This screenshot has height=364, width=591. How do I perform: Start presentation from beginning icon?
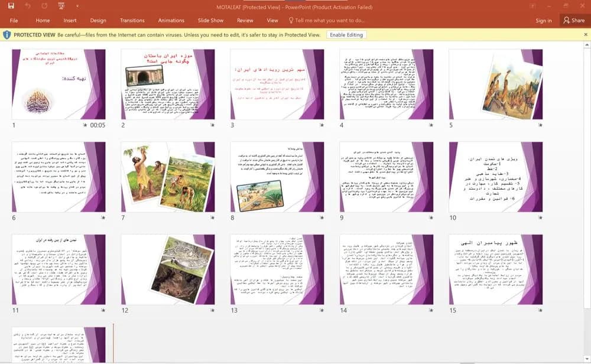point(61,6)
